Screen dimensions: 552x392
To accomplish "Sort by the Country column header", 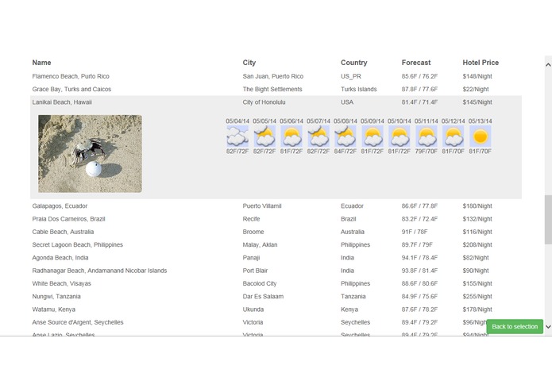I will pyautogui.click(x=353, y=63).
